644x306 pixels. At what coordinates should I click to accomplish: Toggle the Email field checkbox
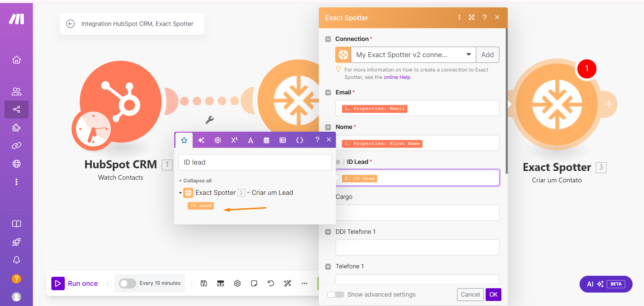328,93
